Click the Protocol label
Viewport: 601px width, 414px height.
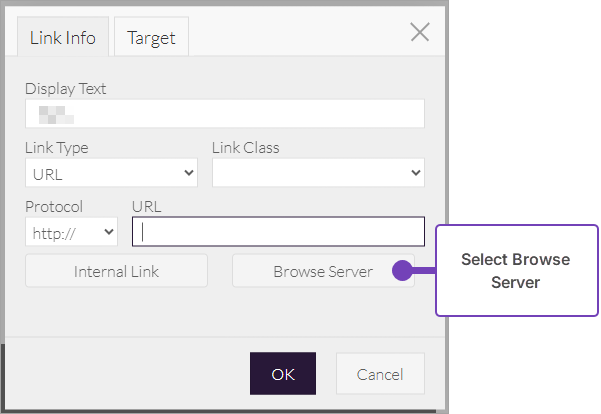point(54,207)
